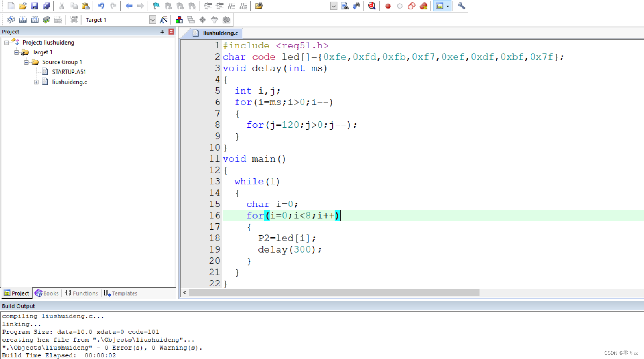Disable all breakpoints with the double-circle icon
644x359 pixels.
[x=412, y=6]
